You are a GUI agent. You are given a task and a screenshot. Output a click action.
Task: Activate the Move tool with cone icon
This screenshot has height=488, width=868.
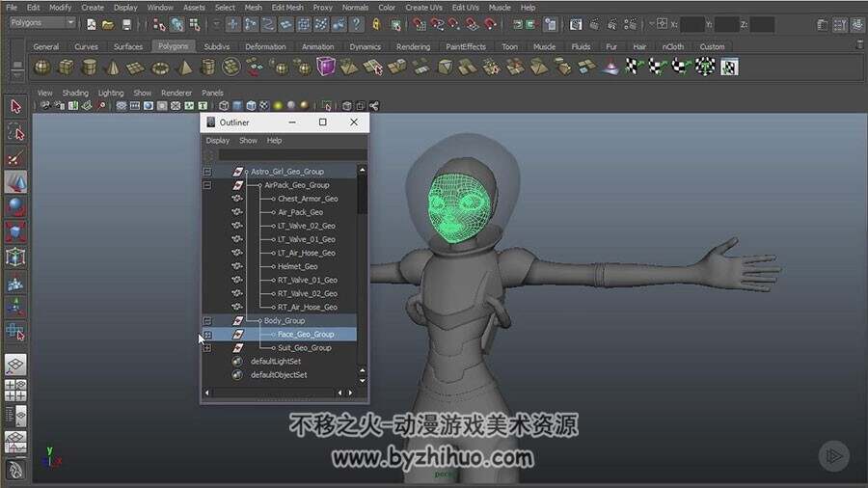15,182
